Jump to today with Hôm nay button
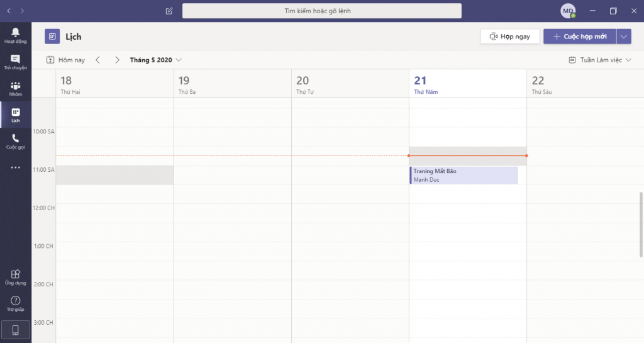 65,60
